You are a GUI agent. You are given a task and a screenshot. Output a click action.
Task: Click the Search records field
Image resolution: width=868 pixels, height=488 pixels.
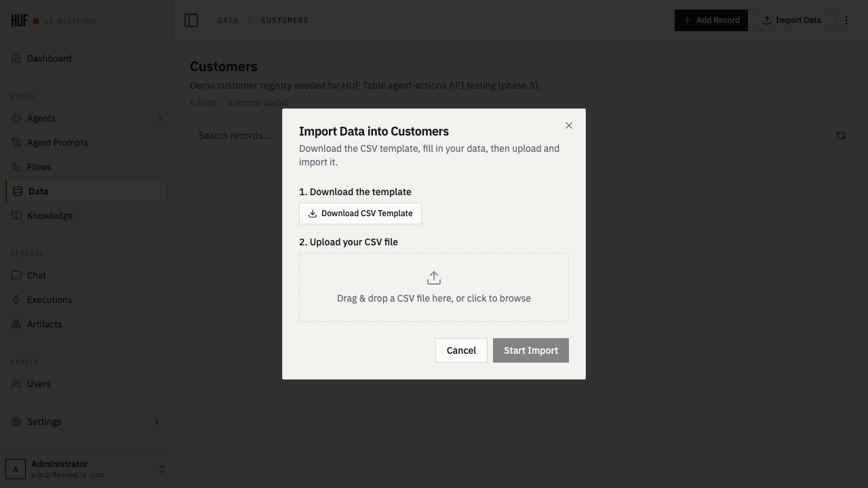(x=236, y=136)
